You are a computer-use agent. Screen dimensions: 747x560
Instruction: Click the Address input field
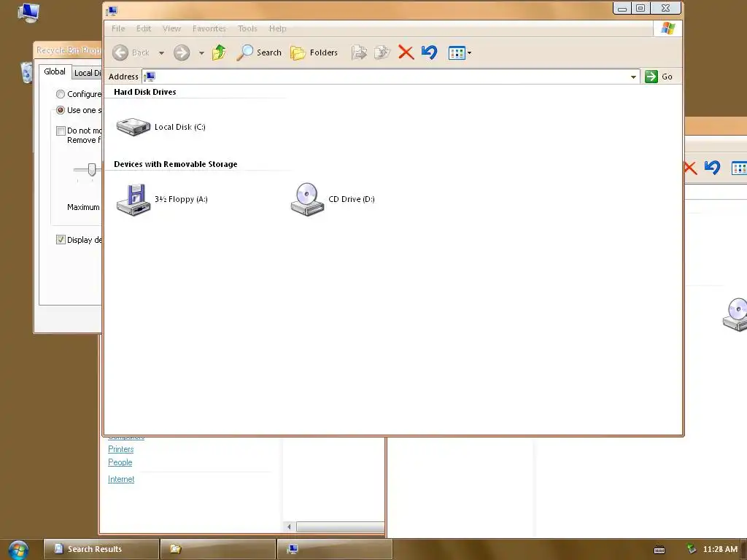coord(390,77)
